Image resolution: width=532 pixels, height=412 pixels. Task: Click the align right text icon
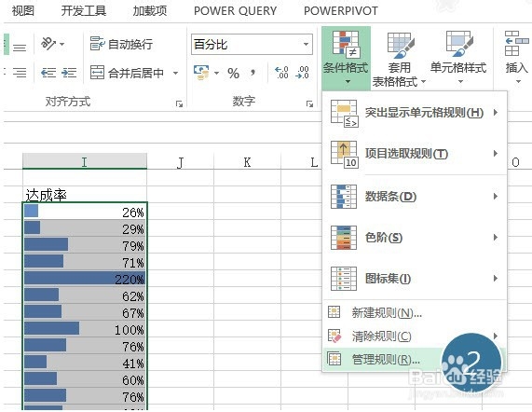pyautogui.click(x=20, y=73)
